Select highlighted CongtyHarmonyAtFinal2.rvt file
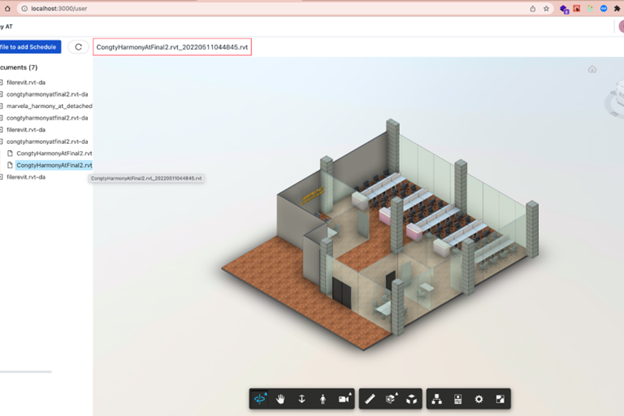The image size is (624, 416). pyautogui.click(x=54, y=165)
